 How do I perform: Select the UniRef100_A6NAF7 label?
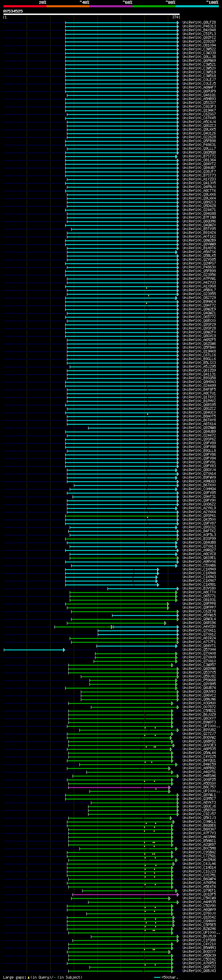199,88
